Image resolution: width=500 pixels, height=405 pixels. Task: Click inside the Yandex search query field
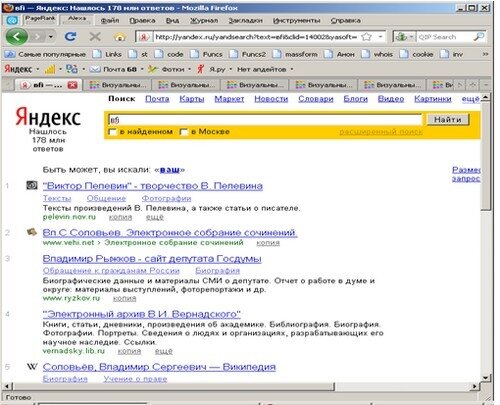point(265,119)
